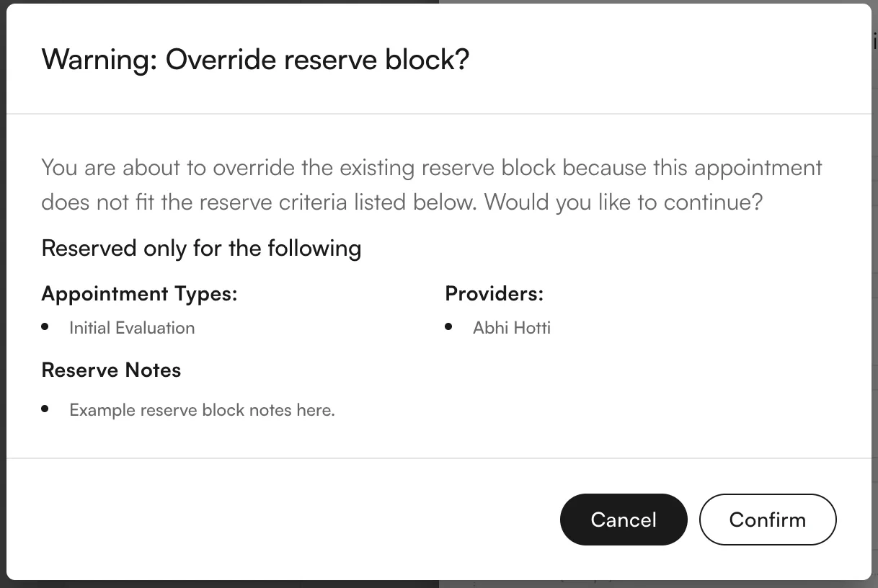Click the 'Reserved only for the following' heading

click(x=201, y=248)
